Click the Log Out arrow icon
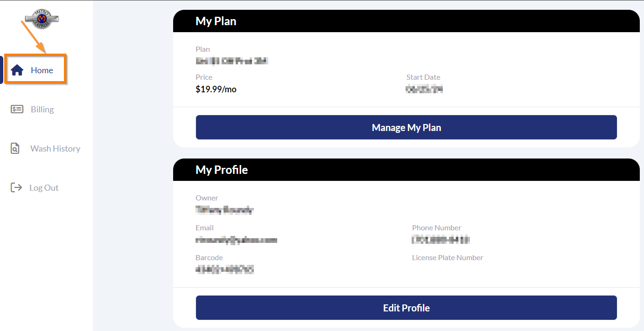The image size is (644, 331). point(16,188)
